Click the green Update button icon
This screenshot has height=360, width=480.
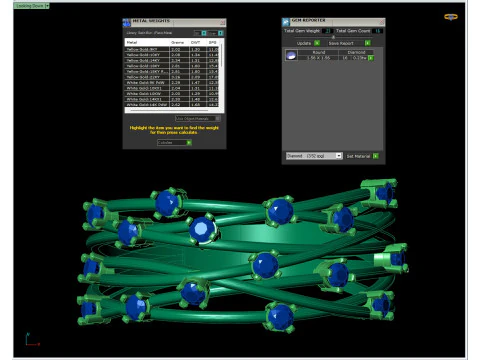pos(317,43)
